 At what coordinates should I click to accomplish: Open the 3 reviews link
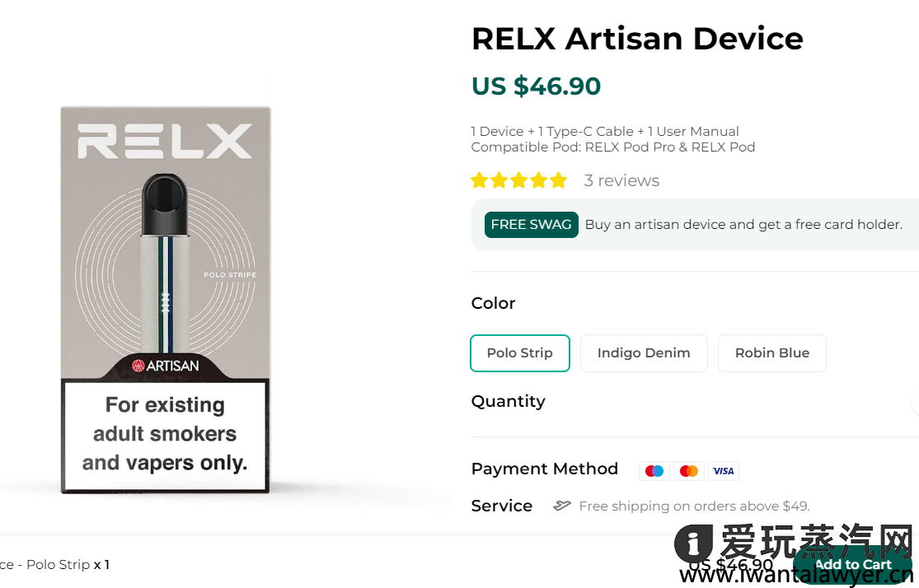click(621, 180)
